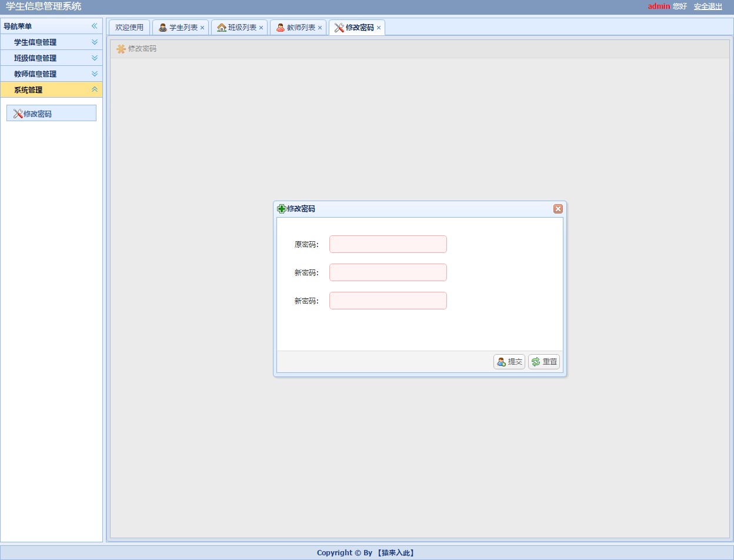Reset the form with 重置 button
The width and height of the screenshot is (734, 560).
click(544, 362)
